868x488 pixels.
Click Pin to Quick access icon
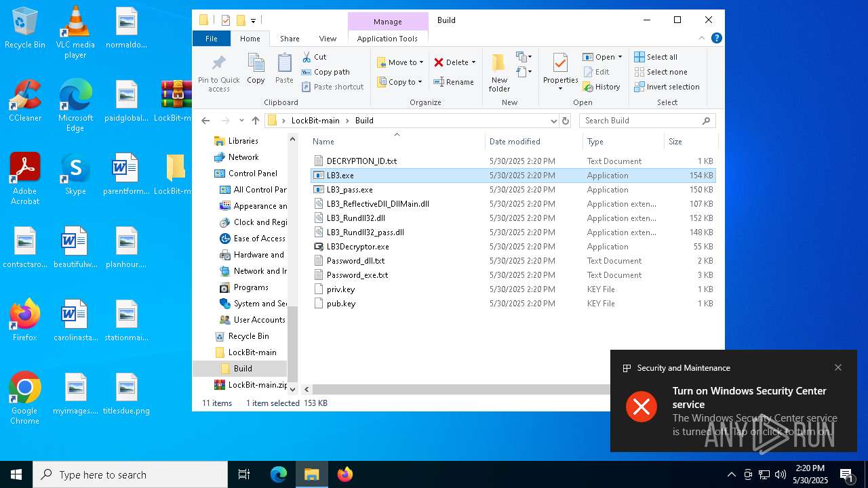coord(218,74)
